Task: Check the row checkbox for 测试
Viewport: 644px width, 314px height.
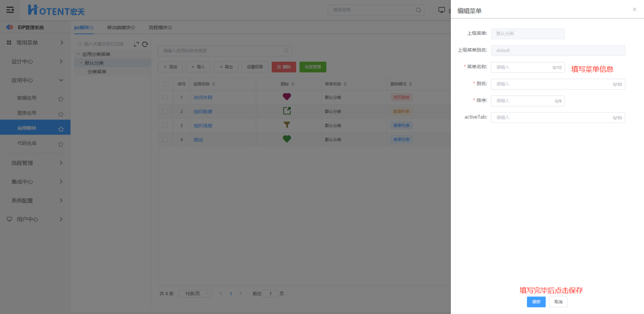Action: (x=165, y=139)
